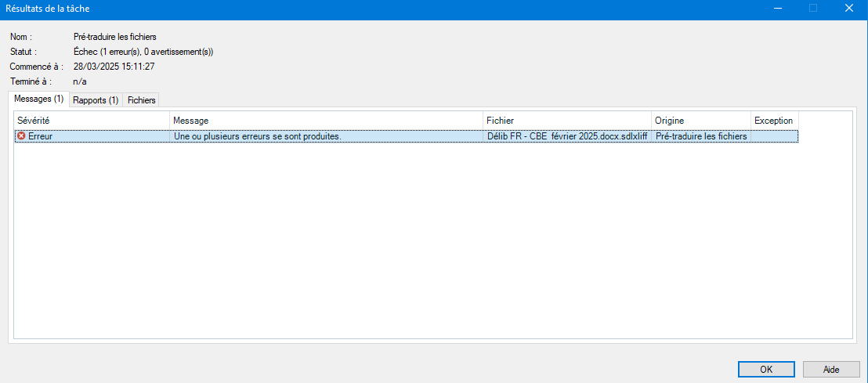
Task: Click the Message column header
Action: [326, 120]
